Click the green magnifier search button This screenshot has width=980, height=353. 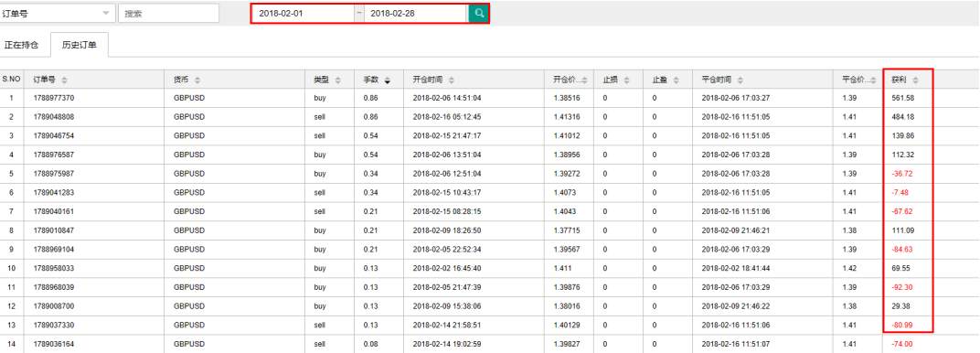tap(478, 13)
